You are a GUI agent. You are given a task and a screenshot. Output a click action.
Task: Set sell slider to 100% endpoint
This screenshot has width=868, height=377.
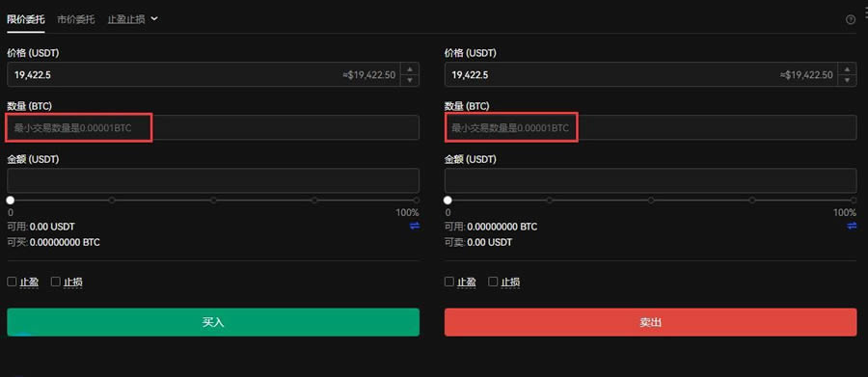click(854, 201)
